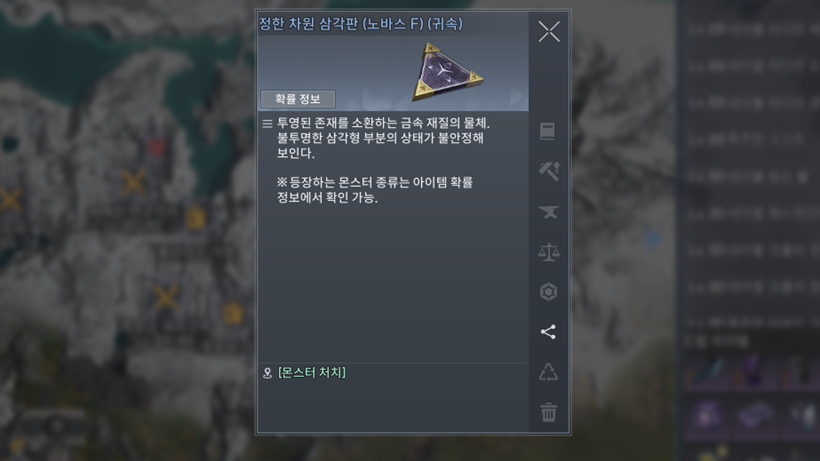Click the location pin icon beside 몬스터 처치
The width and height of the screenshot is (820, 461).
[267, 373]
